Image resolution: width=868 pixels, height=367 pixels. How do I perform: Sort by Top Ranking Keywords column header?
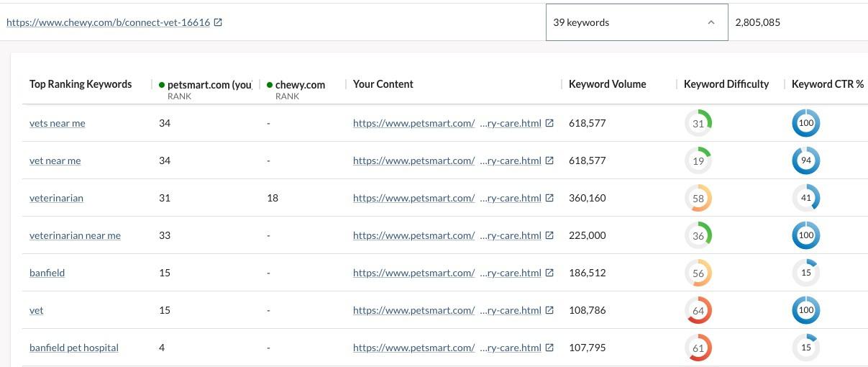tap(81, 84)
